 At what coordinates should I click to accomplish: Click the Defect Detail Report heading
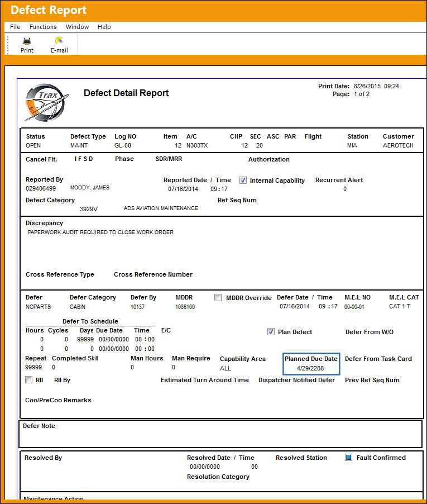(x=126, y=93)
